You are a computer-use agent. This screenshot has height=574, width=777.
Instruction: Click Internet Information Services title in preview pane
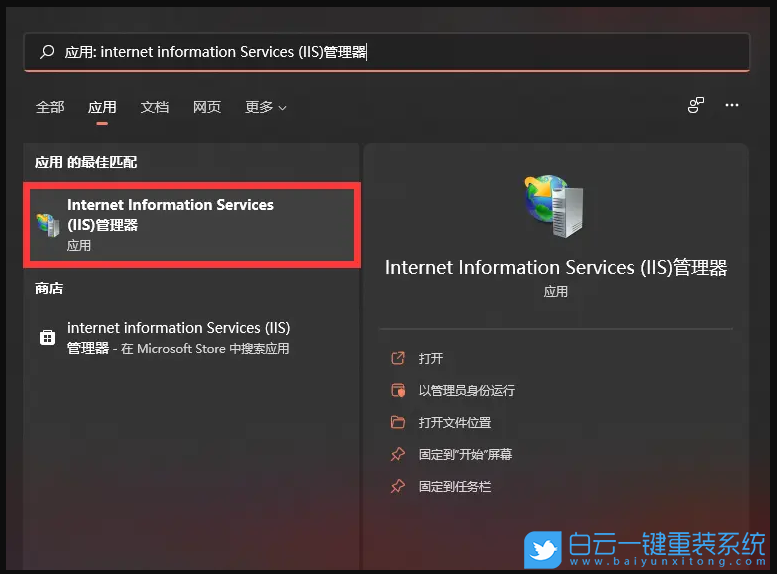tap(556, 268)
